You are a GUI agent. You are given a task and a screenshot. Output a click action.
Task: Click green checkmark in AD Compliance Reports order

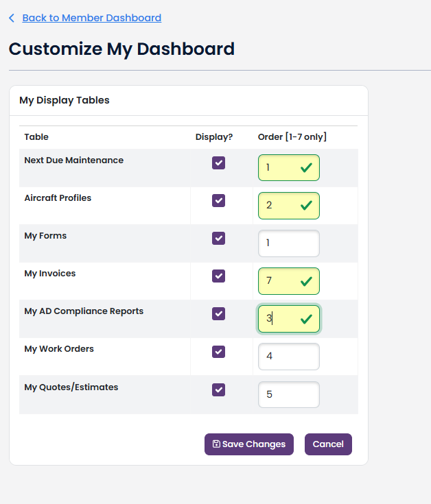(x=306, y=319)
